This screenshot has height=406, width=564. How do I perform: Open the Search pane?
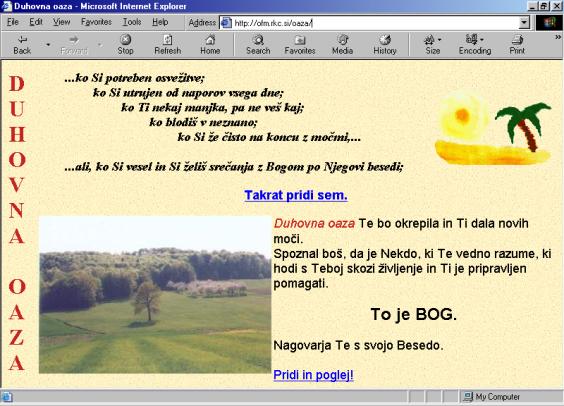click(x=258, y=45)
